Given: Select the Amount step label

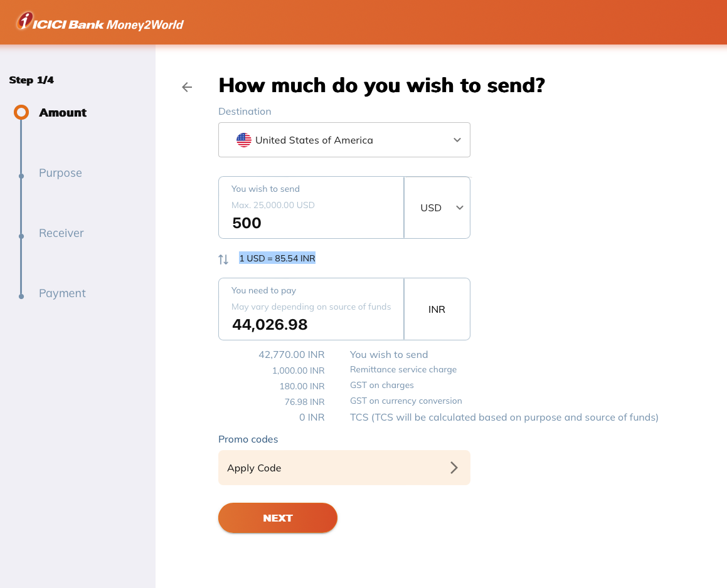Looking at the screenshot, I should tap(63, 113).
